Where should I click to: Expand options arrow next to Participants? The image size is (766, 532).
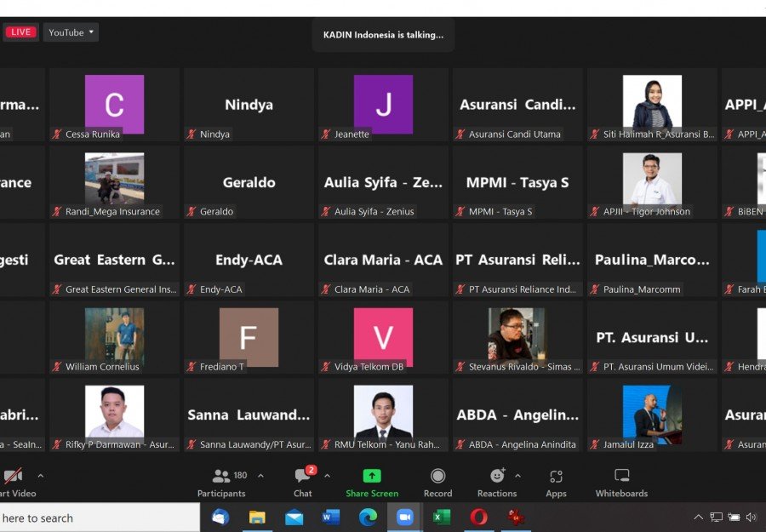coord(261,475)
